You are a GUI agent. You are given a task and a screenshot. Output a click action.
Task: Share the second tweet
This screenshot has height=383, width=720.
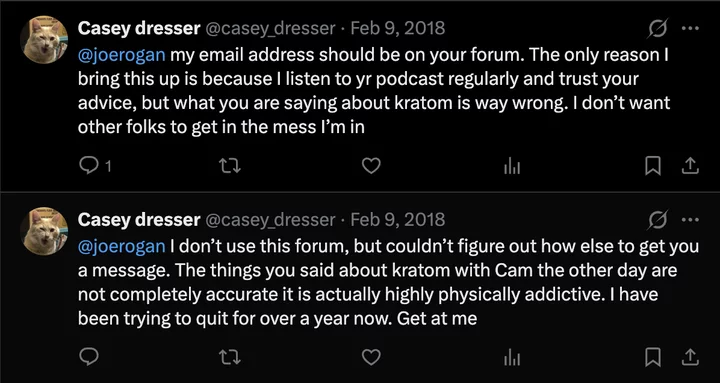coord(690,357)
